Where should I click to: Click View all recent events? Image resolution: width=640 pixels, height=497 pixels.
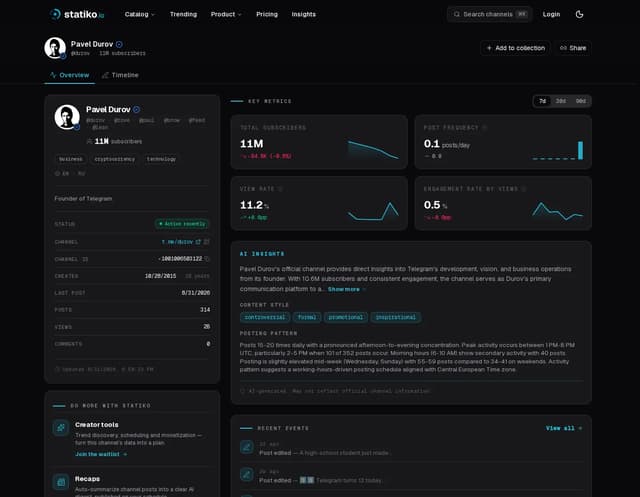[564, 428]
